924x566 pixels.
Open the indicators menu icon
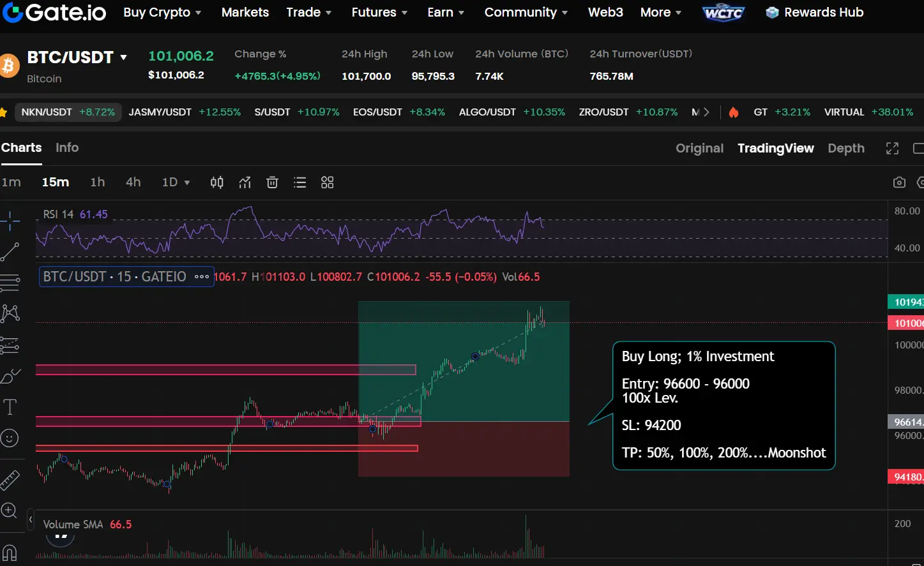245,182
